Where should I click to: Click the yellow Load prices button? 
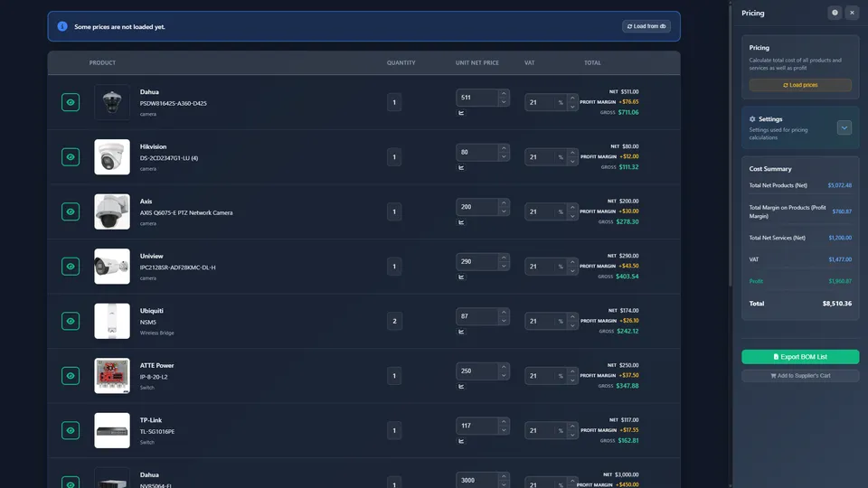click(800, 85)
